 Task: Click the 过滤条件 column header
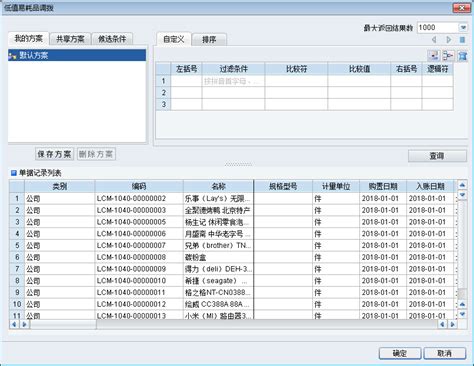click(x=233, y=69)
